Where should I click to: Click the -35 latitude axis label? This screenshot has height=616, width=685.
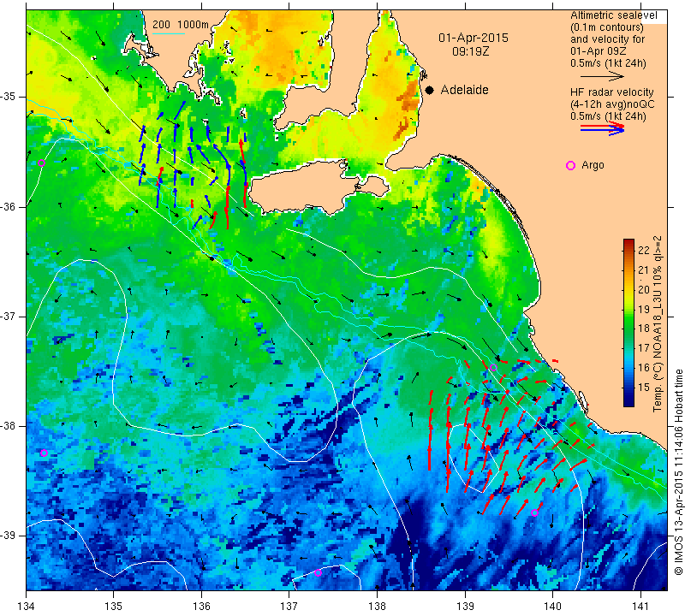[x=9, y=97]
